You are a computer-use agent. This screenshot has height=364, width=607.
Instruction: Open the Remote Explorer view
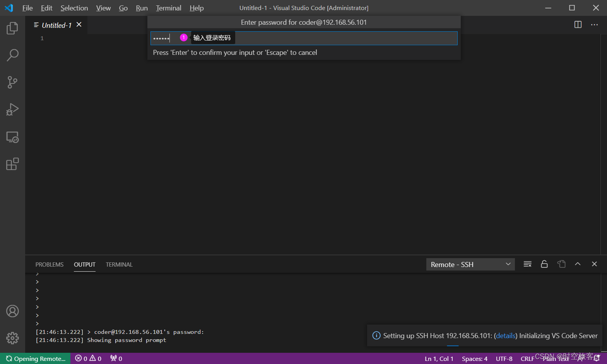coord(12,137)
